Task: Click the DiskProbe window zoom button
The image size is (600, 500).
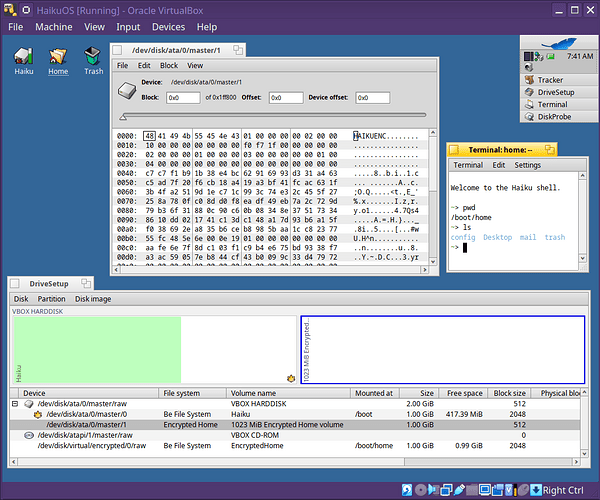Action: 238,50
